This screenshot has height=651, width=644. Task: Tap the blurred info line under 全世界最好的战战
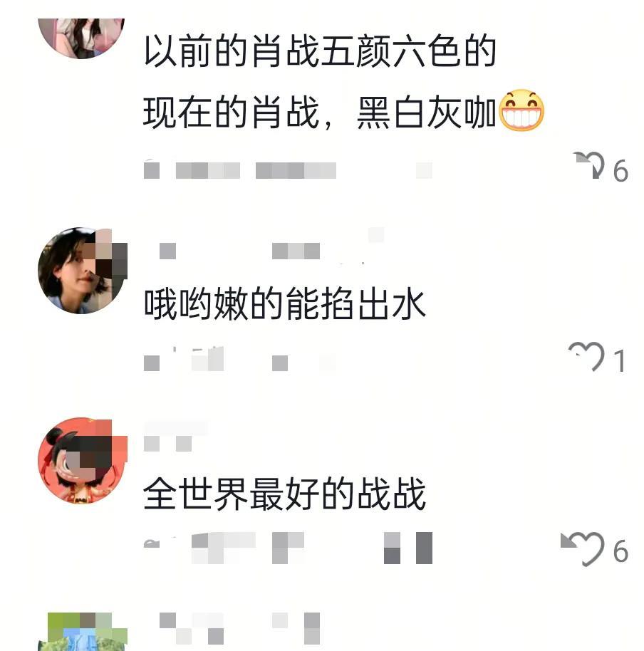pos(288,548)
